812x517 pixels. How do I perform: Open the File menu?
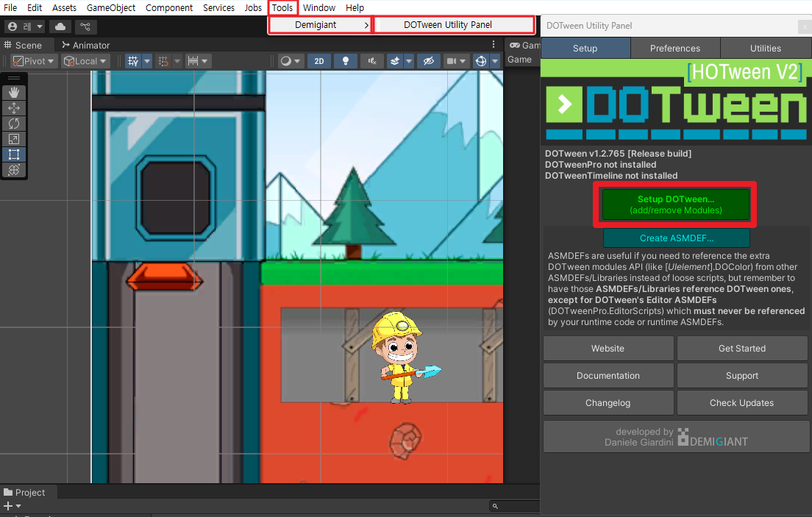point(10,8)
